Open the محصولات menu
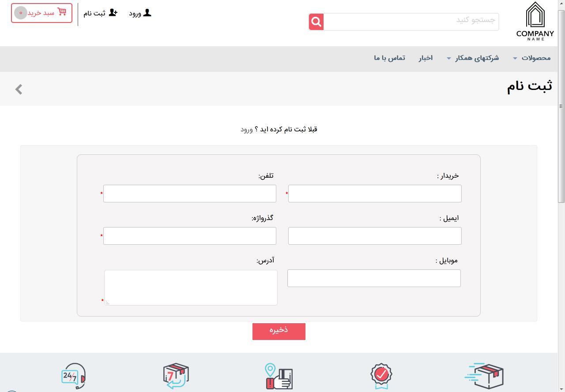The image size is (565, 392). click(536, 58)
